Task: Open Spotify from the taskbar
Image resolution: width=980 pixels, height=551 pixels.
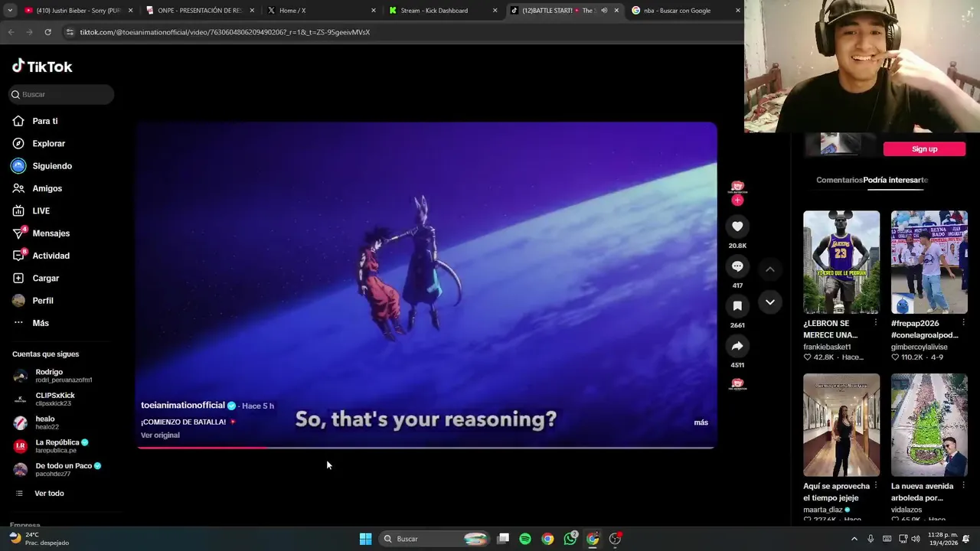Action: click(525, 539)
